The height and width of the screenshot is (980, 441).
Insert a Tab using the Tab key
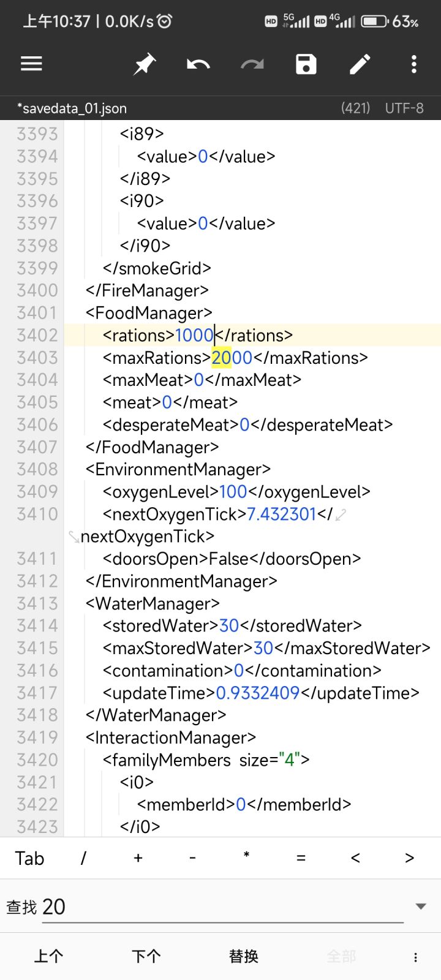29,858
